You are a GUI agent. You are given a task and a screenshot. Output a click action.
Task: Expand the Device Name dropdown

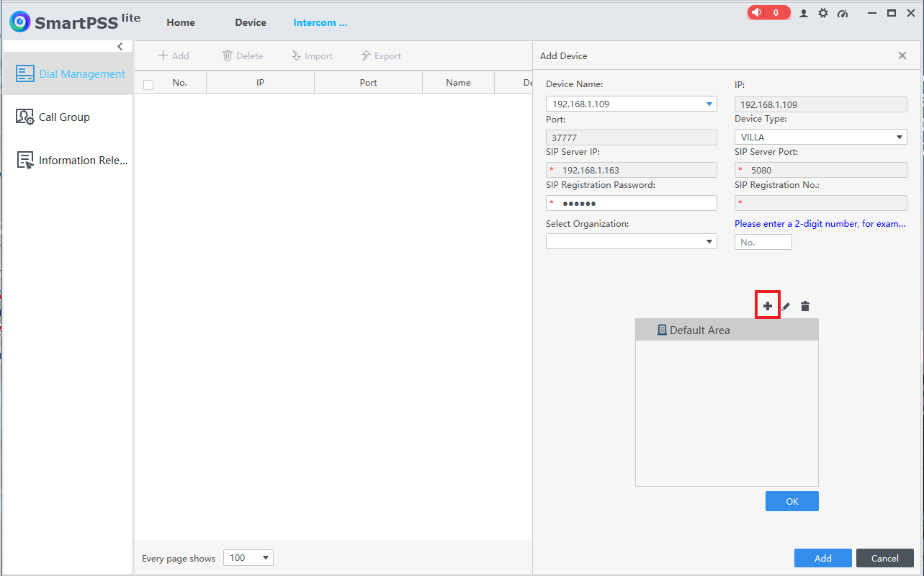[x=709, y=104]
